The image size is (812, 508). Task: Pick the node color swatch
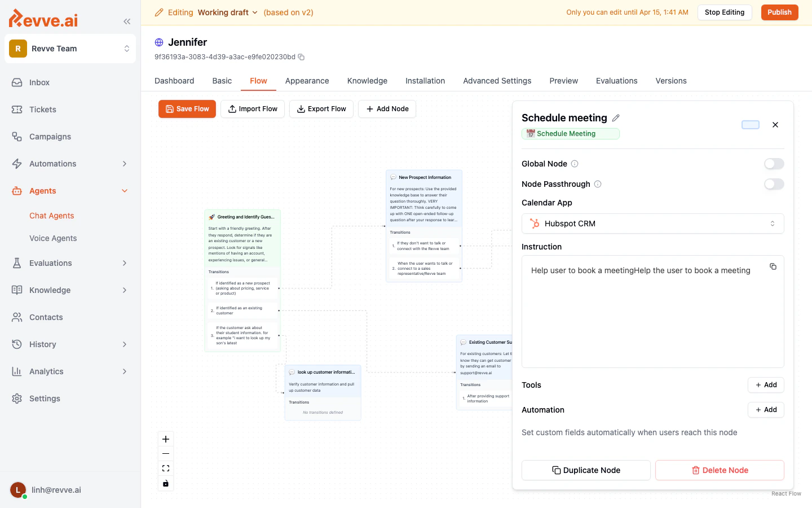pos(751,125)
